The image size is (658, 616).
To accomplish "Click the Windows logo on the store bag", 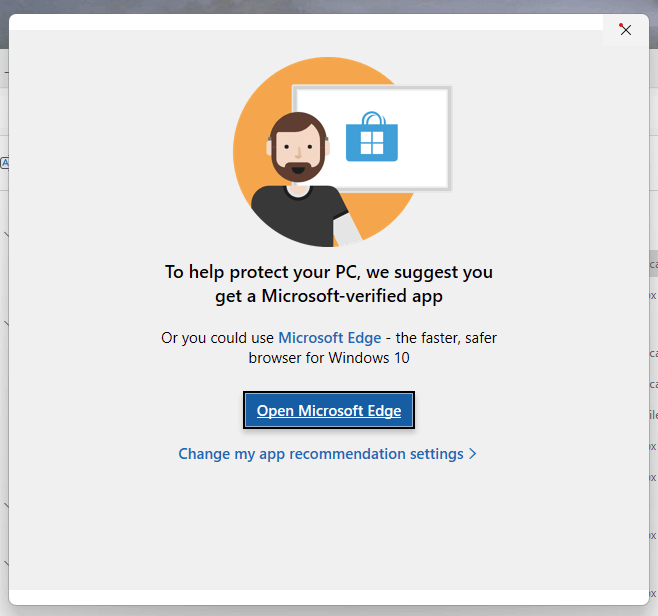I will pyautogui.click(x=372, y=143).
